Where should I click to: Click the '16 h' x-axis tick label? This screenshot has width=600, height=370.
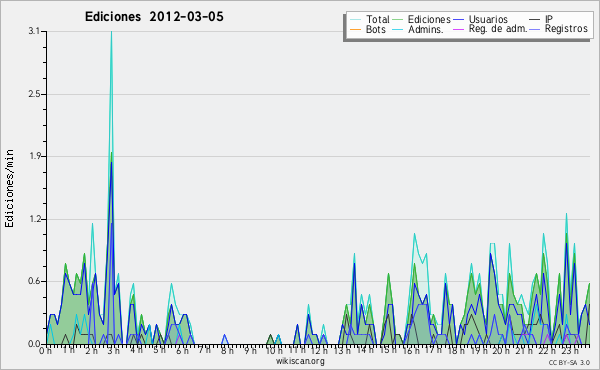411,351
